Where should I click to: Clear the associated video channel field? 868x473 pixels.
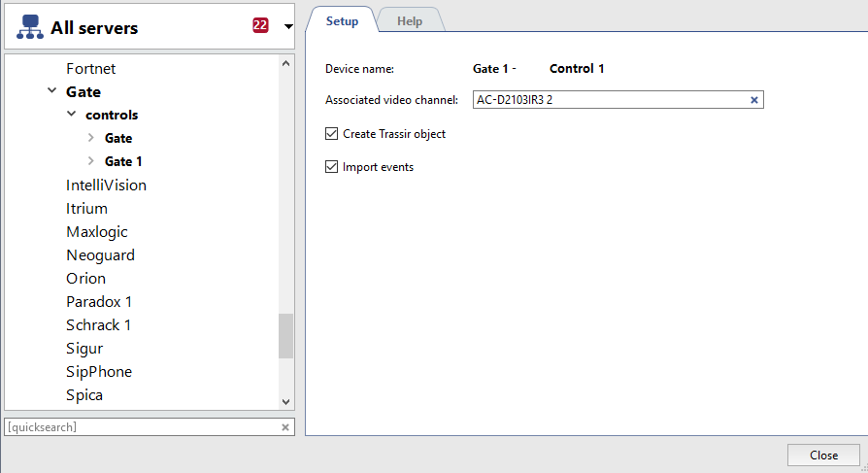(754, 100)
